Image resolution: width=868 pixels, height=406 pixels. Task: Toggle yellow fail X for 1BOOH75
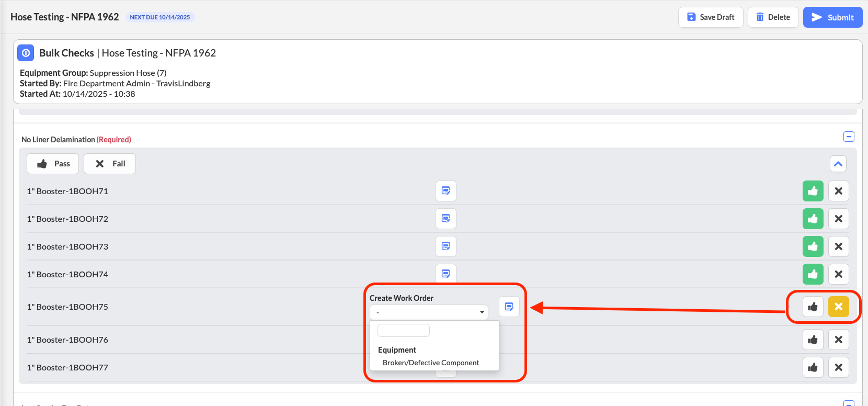[x=838, y=307]
